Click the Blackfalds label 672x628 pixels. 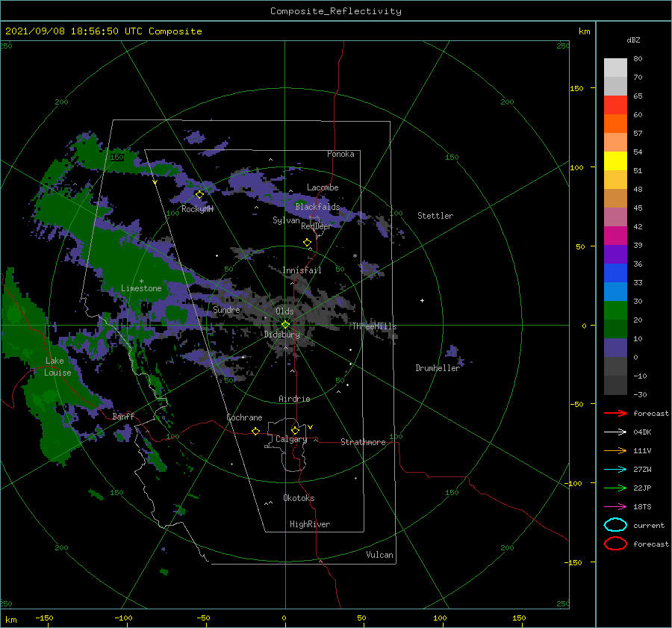pyautogui.click(x=317, y=207)
